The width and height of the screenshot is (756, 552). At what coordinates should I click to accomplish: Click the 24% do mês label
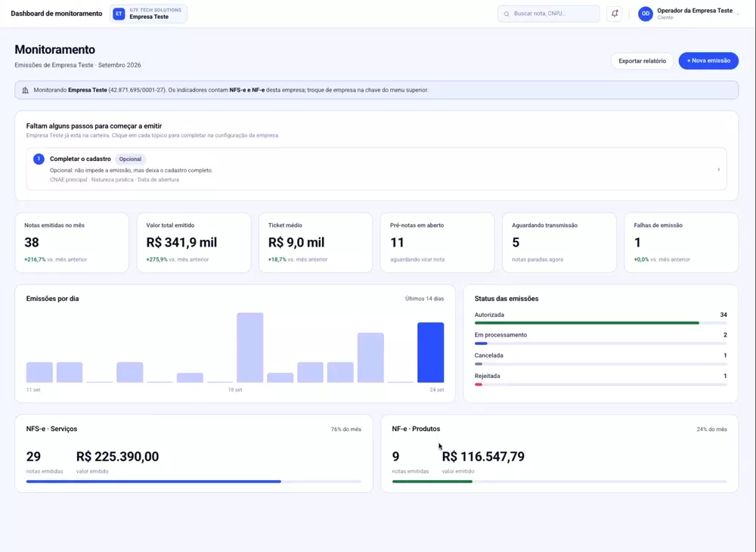click(x=711, y=429)
